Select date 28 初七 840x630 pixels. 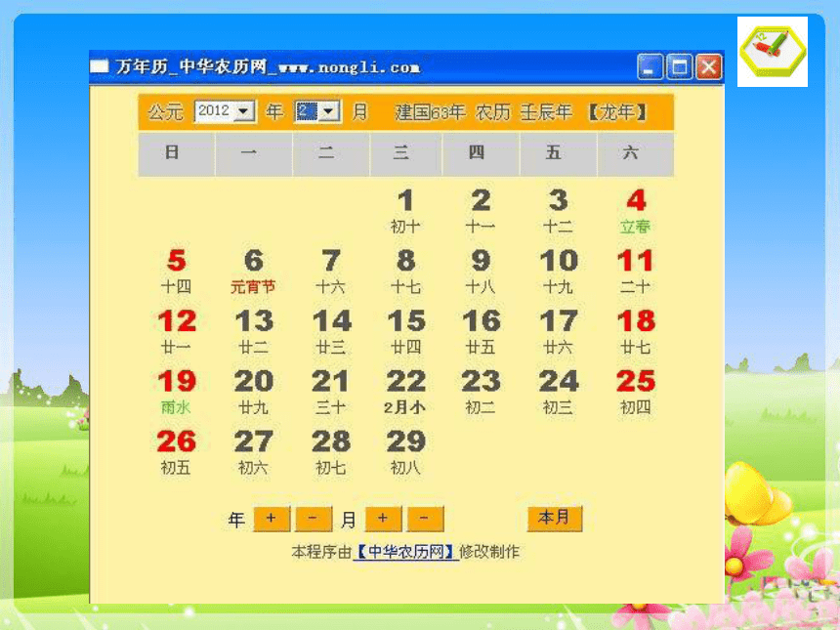[x=331, y=452]
